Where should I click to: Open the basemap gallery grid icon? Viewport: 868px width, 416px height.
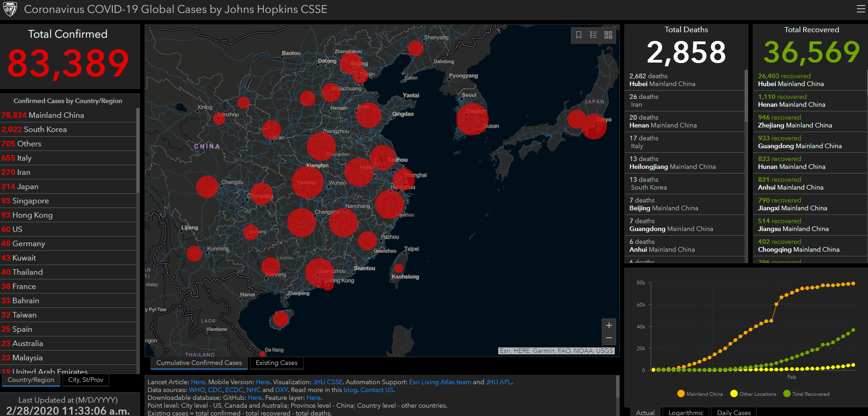pyautogui.click(x=608, y=35)
